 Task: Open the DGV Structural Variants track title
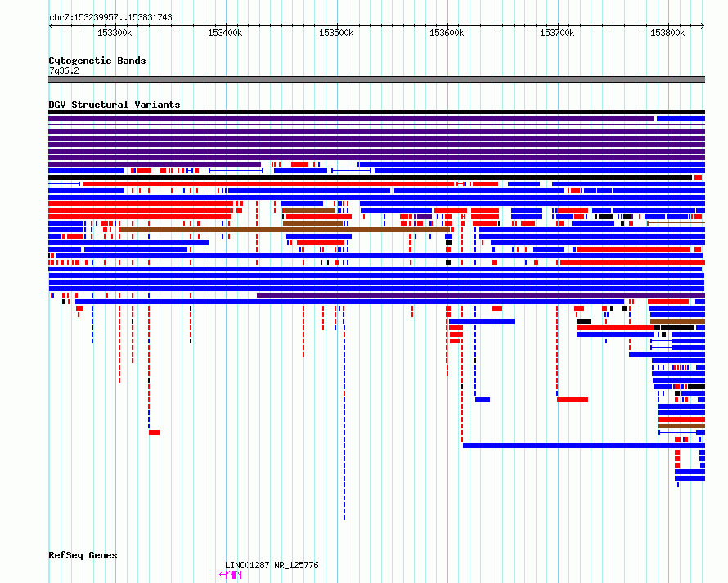(x=115, y=105)
